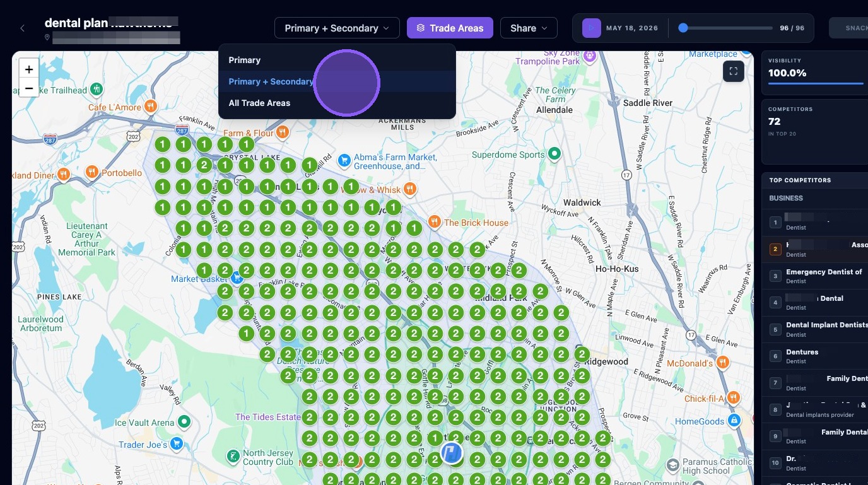Select Dental Implant Dentists competitor row
The height and width of the screenshot is (485, 868).
pyautogui.click(x=815, y=330)
